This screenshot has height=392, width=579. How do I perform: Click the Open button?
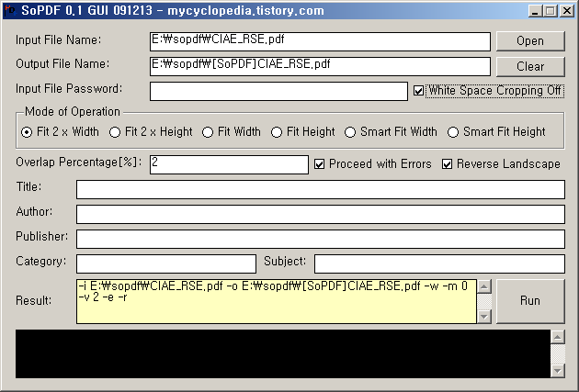(x=530, y=41)
